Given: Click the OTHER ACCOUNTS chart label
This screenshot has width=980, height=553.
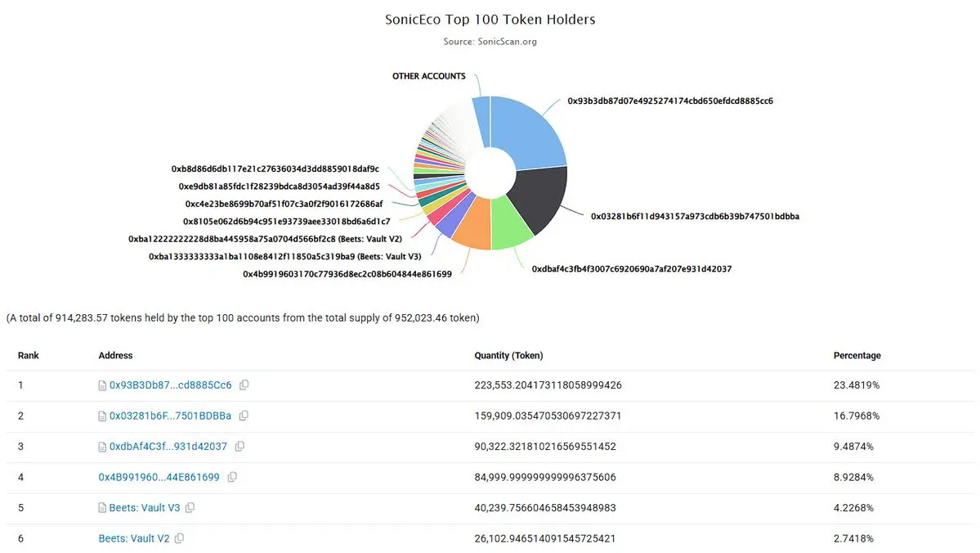Looking at the screenshot, I should (429, 76).
